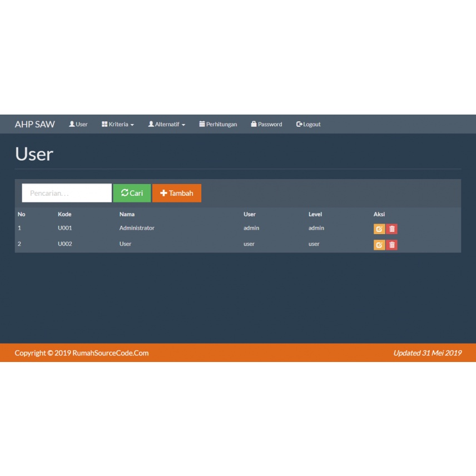
Task: Click edit icon for U002 User row
Action: click(379, 245)
